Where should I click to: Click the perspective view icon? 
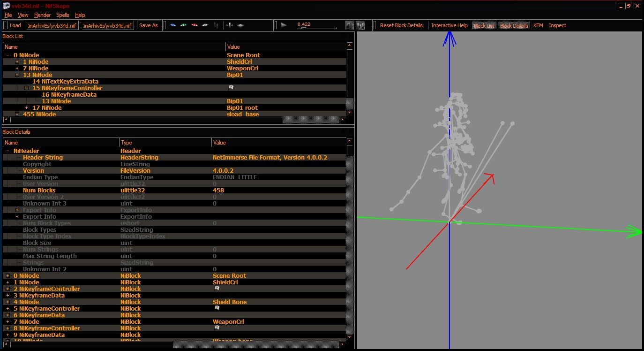click(240, 25)
